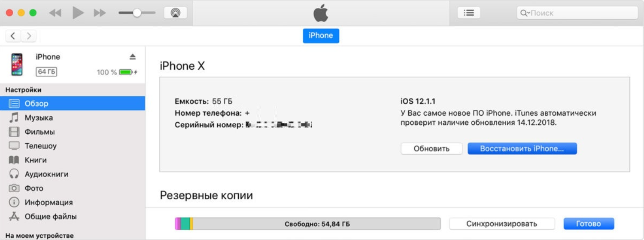This screenshot has height=240, width=644.
Task: Open Музыка in the sidebar
Action: (39, 117)
